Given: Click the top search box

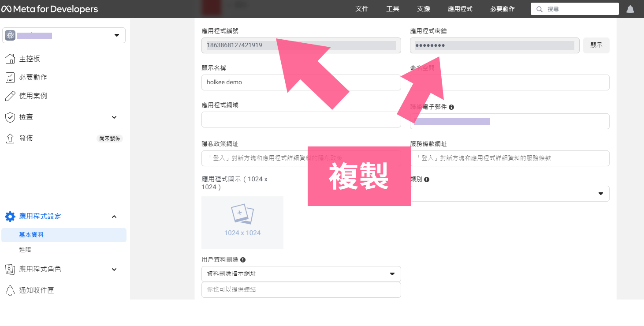Looking at the screenshot, I should 575,9.
